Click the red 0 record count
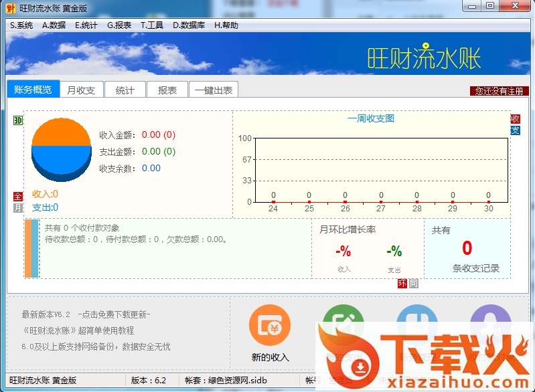The height and width of the screenshot is (392, 535). point(467,248)
